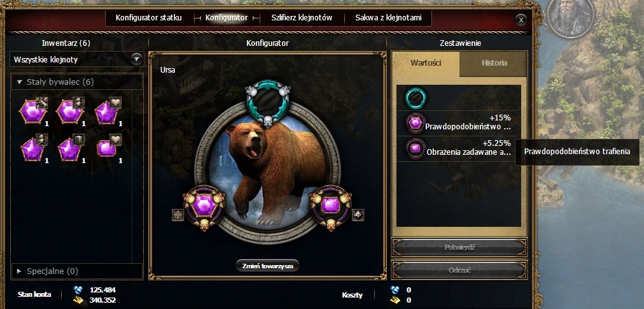Click the crosshair icon beside left socket
The image size is (644, 309).
pos(178,215)
